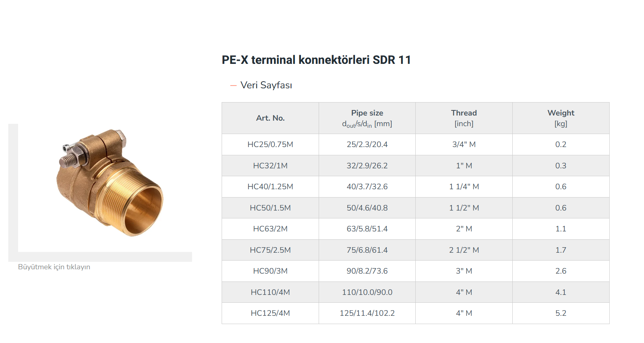Click the Thread [inch] column header
The height and width of the screenshot is (343, 644).
point(464,118)
